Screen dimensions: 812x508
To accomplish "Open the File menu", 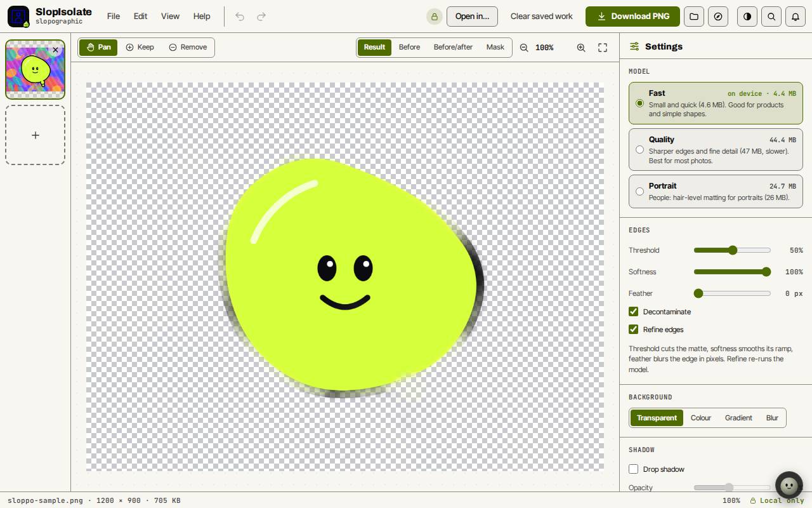I will (x=114, y=17).
